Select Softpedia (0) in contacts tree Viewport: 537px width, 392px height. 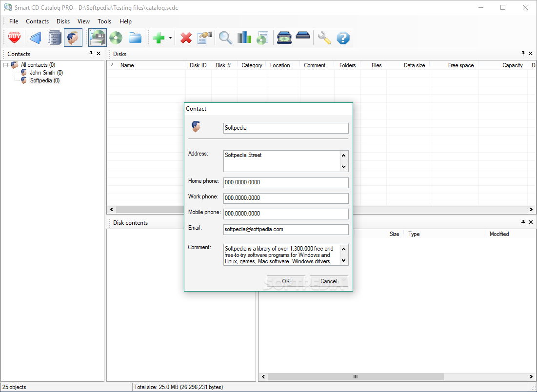click(x=44, y=80)
